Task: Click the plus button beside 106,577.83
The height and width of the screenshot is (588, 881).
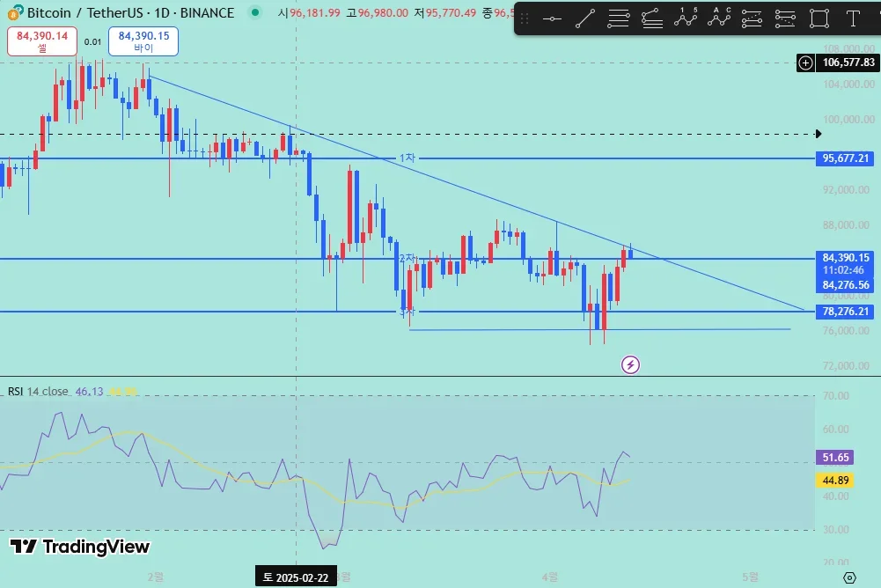Action: click(x=805, y=62)
